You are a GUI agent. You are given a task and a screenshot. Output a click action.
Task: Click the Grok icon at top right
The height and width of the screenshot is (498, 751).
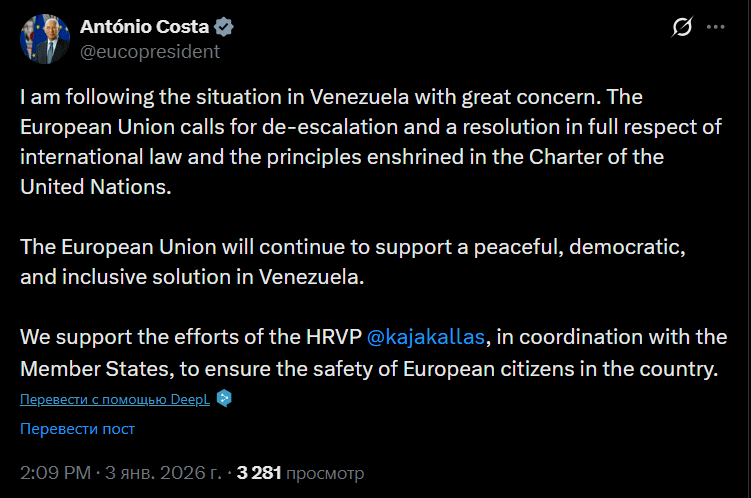tap(682, 28)
